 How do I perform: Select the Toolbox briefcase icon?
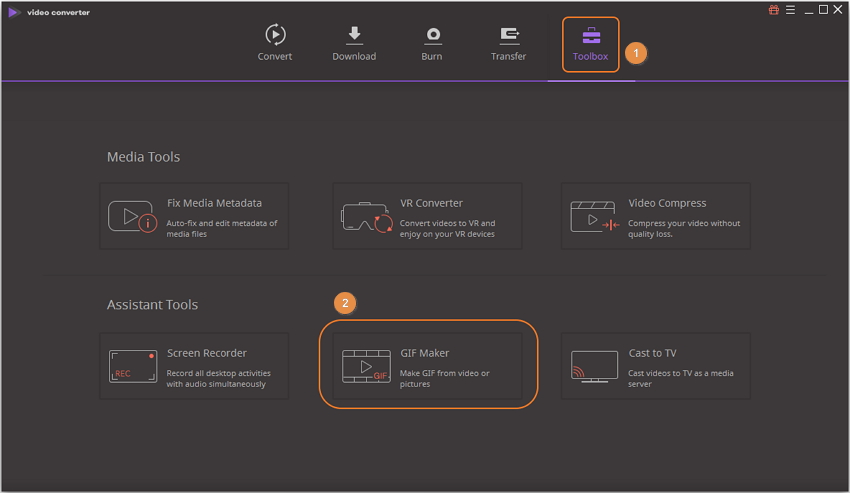coord(591,36)
